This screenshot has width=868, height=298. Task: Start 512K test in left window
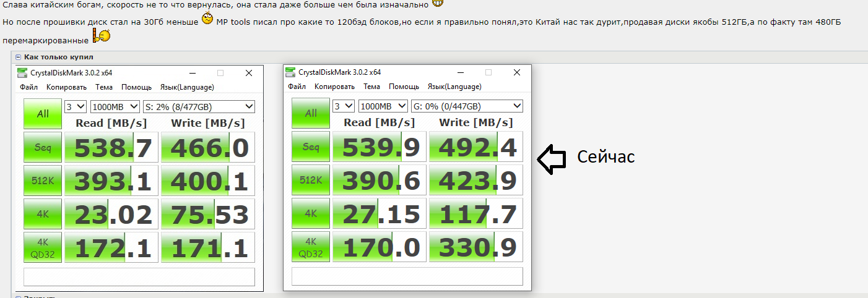43,181
